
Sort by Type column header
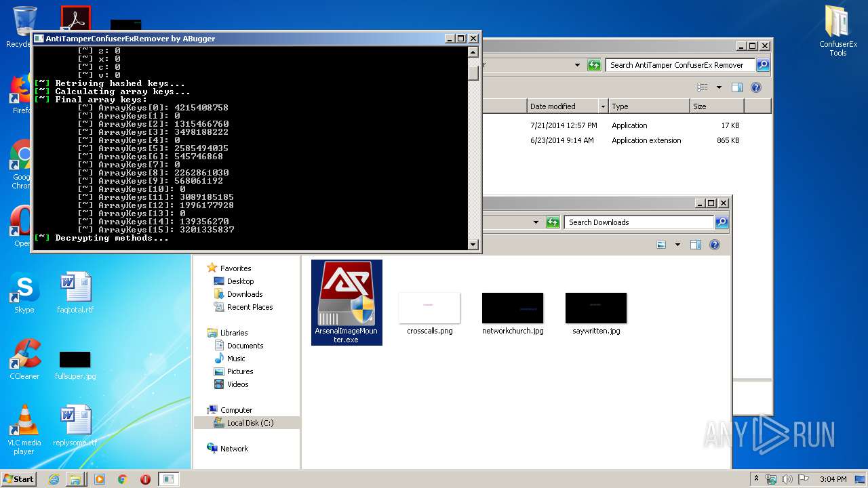click(x=649, y=106)
